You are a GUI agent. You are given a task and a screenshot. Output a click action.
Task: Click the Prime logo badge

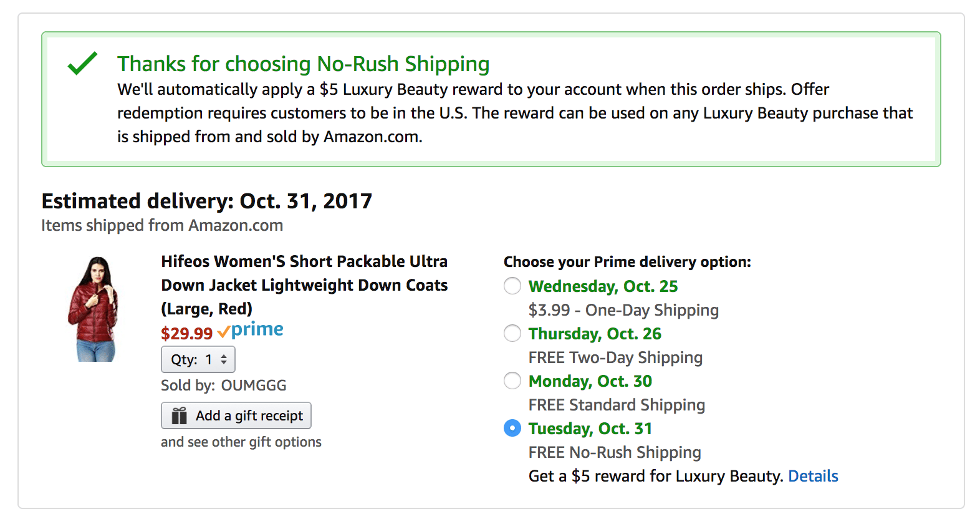pos(251,330)
